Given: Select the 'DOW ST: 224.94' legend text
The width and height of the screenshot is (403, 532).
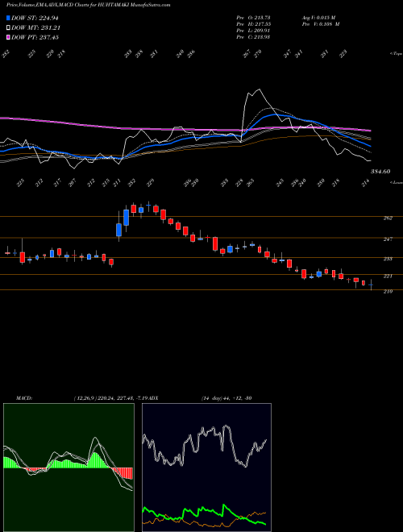Looking at the screenshot, I should pyautogui.click(x=35, y=18).
